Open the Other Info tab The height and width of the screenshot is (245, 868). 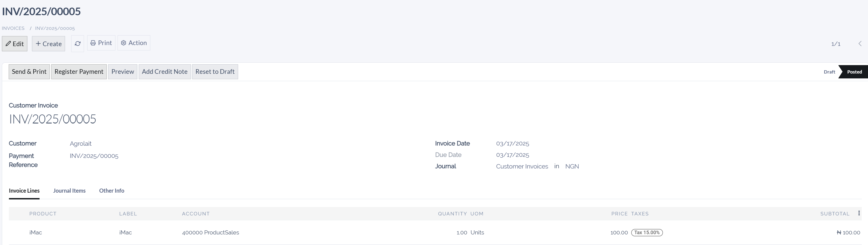[111, 191]
